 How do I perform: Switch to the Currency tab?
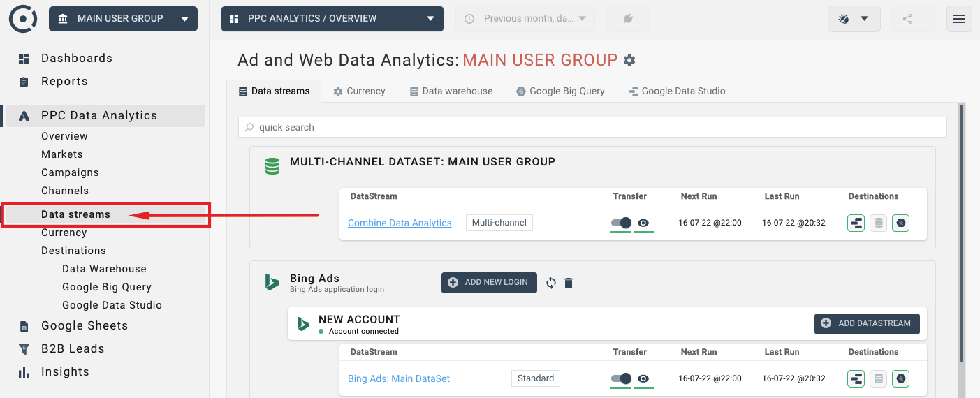tap(359, 91)
